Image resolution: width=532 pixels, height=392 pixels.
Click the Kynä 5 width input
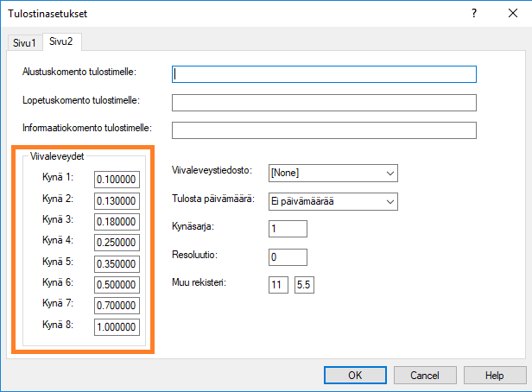click(117, 264)
